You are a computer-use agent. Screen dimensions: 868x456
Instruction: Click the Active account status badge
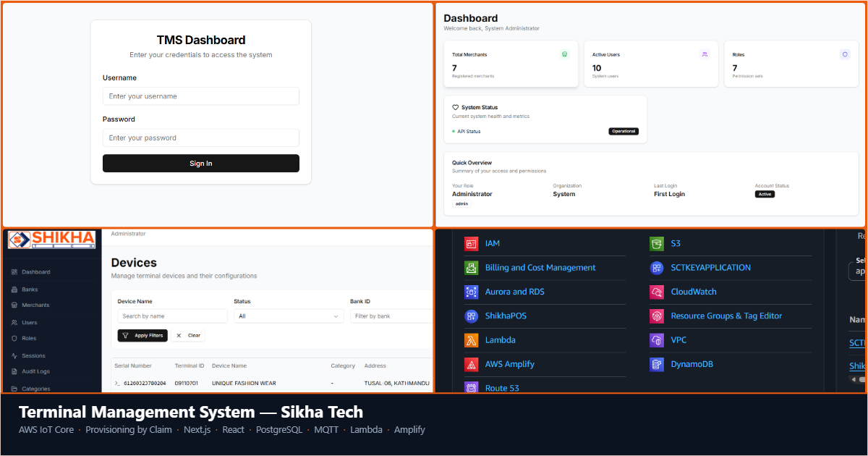(765, 195)
